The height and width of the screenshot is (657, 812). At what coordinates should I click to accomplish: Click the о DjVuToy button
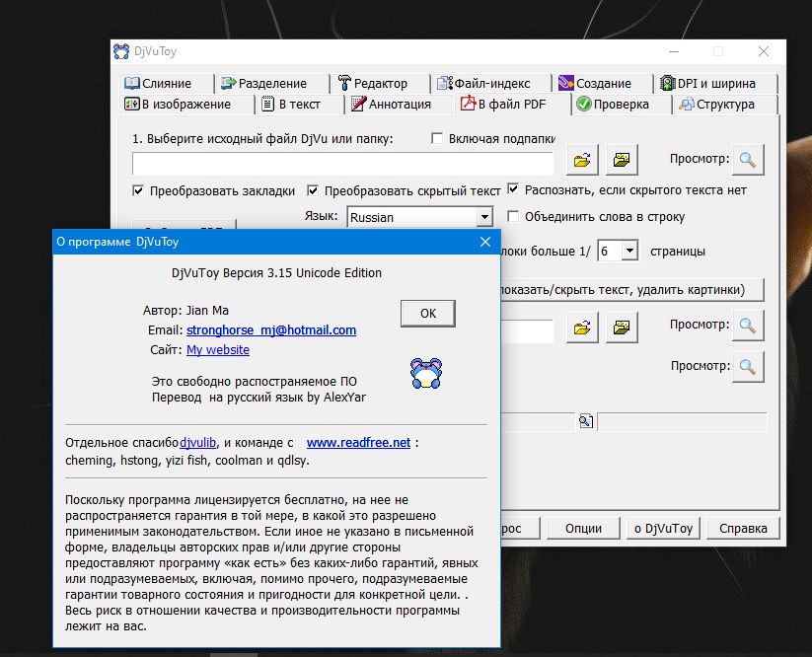pos(663,528)
